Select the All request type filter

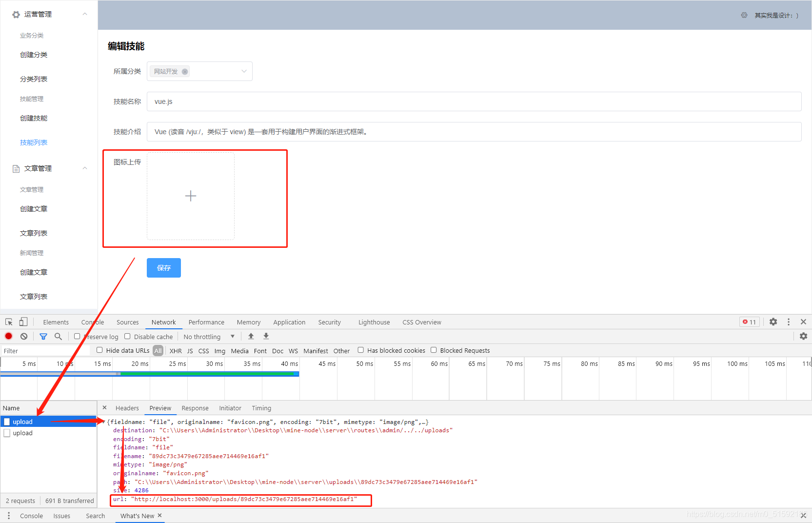pyautogui.click(x=158, y=351)
